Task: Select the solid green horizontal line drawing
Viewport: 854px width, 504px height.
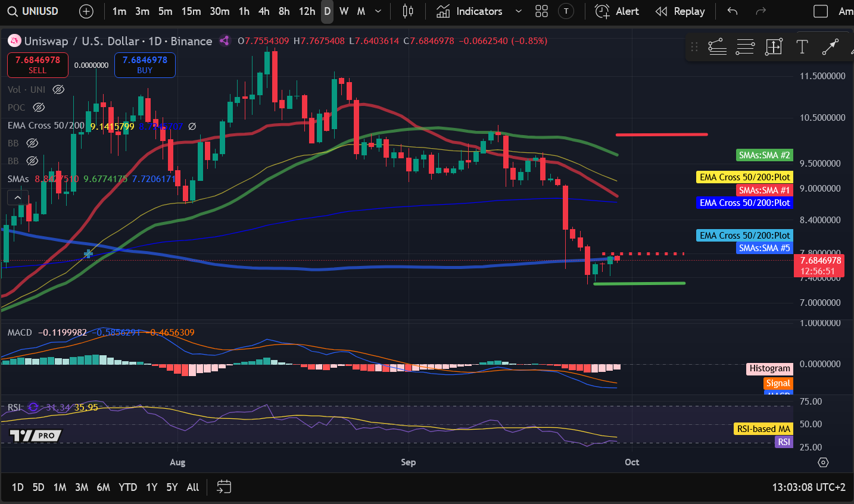Action: pyautogui.click(x=640, y=283)
